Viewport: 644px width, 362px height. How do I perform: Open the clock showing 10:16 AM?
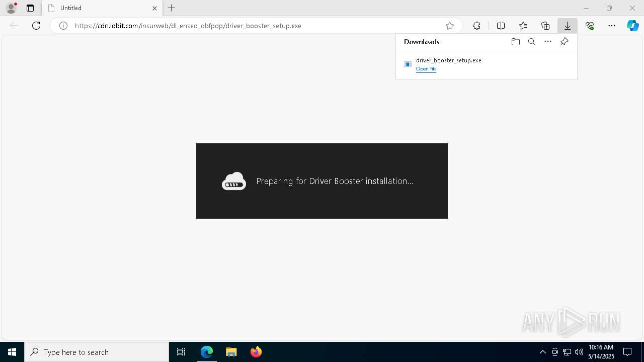601,352
